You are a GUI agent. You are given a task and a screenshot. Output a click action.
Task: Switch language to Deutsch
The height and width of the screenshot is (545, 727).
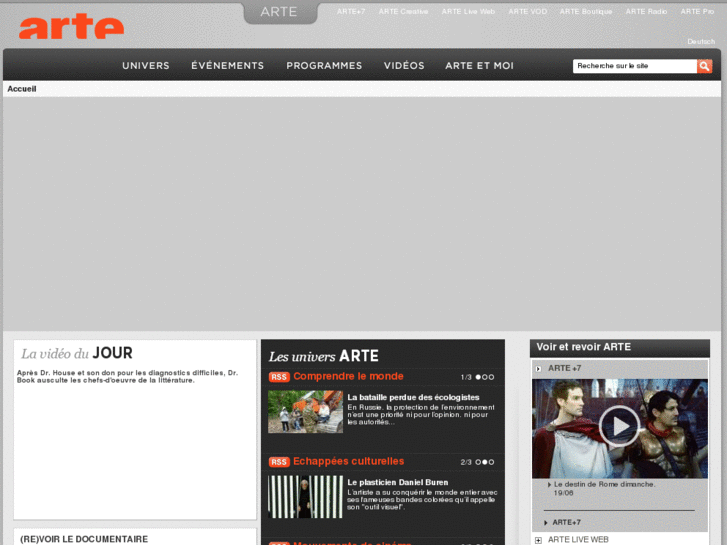pyautogui.click(x=701, y=42)
